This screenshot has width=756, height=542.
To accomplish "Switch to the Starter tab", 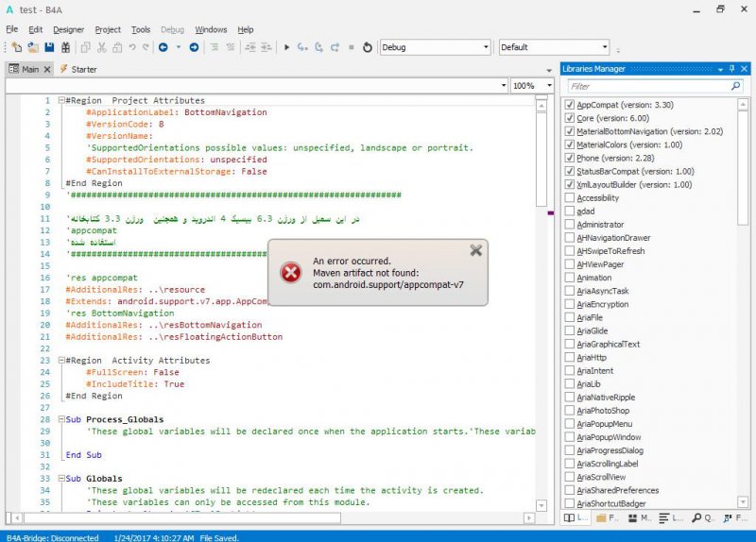I will point(82,69).
